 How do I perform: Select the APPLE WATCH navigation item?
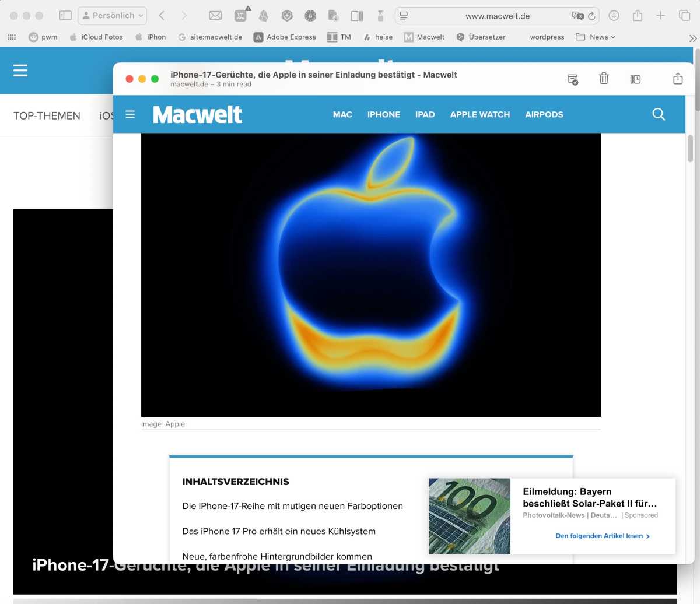(480, 114)
